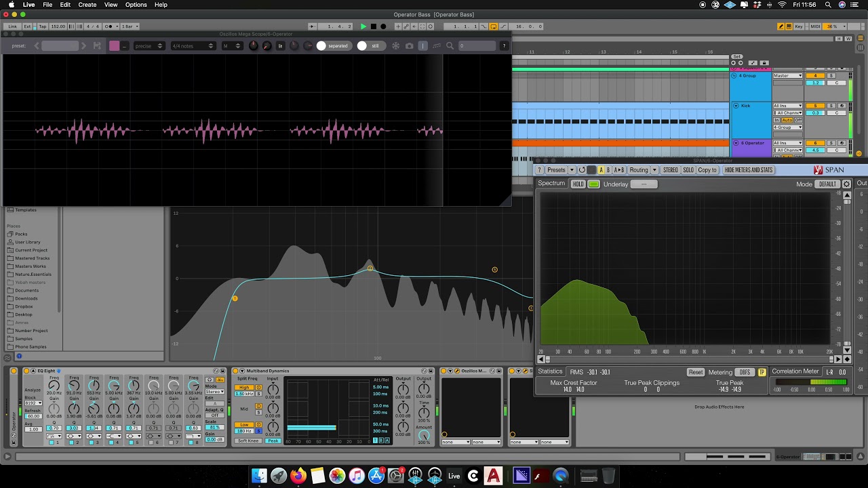Click the SPAN Mode DEFAULT button
The image size is (868, 488).
827,184
